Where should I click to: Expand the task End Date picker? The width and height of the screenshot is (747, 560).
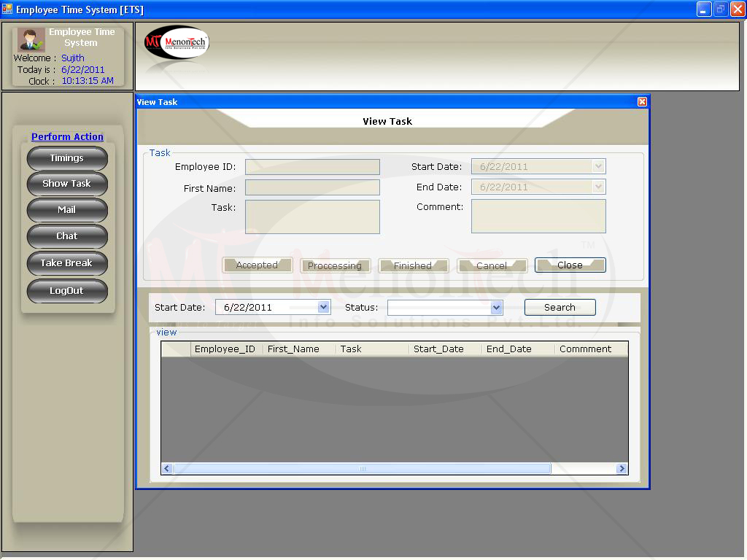pos(599,187)
